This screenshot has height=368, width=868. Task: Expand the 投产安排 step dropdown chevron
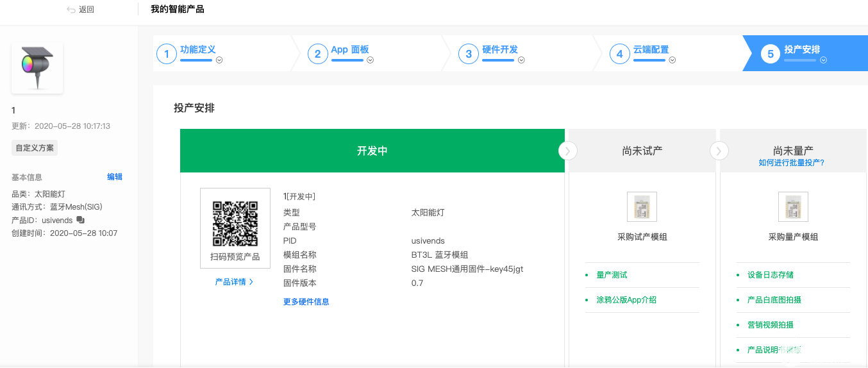coord(823,60)
